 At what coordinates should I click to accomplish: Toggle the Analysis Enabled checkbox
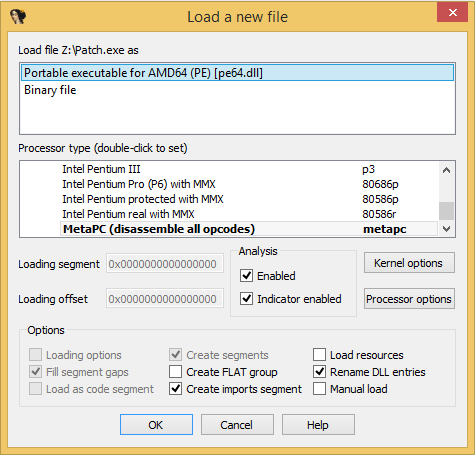tap(246, 276)
